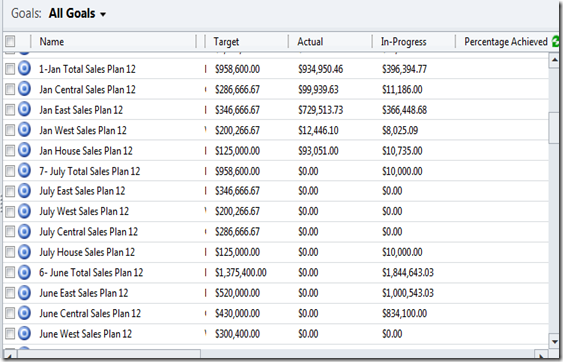
Task: Check the box for 7- July Total Sales Plan 12
Action: pyautogui.click(x=10, y=171)
